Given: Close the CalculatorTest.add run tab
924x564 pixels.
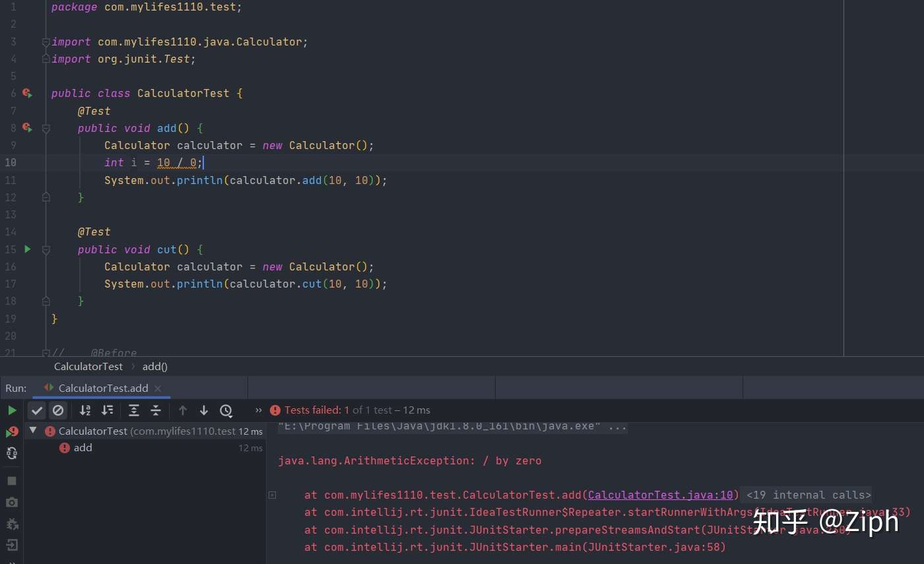Looking at the screenshot, I should pyautogui.click(x=158, y=389).
